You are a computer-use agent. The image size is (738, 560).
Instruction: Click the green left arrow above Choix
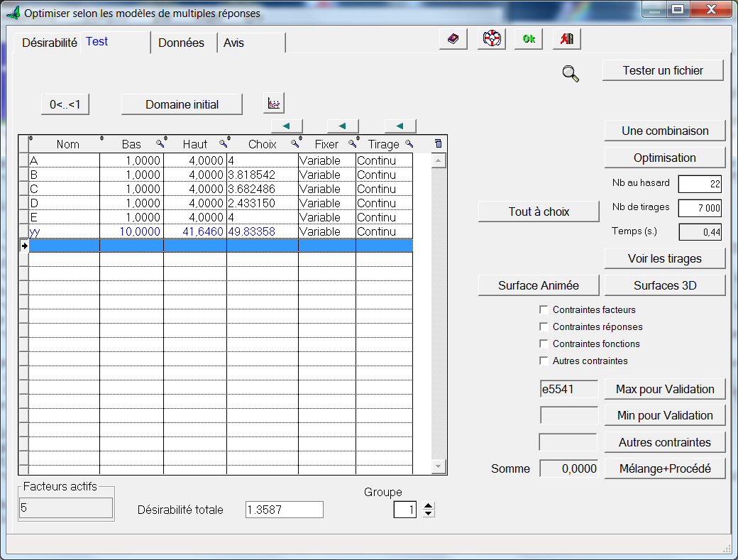pyautogui.click(x=286, y=126)
